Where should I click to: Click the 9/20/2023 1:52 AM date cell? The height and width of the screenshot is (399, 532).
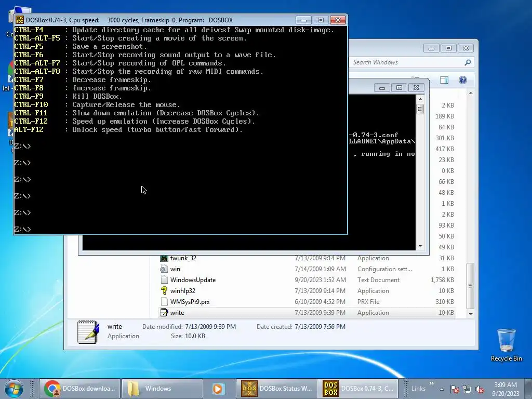click(x=320, y=280)
